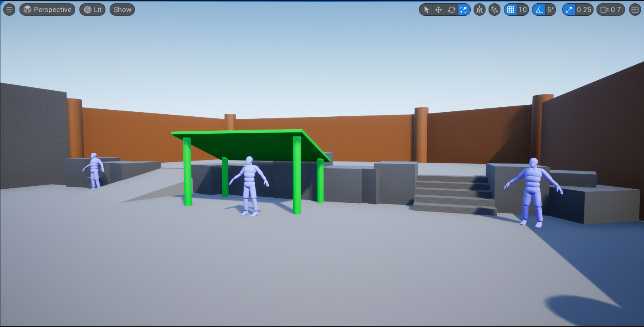Switch to the Move tool
Screen dimensions: 644x327
[x=439, y=9]
